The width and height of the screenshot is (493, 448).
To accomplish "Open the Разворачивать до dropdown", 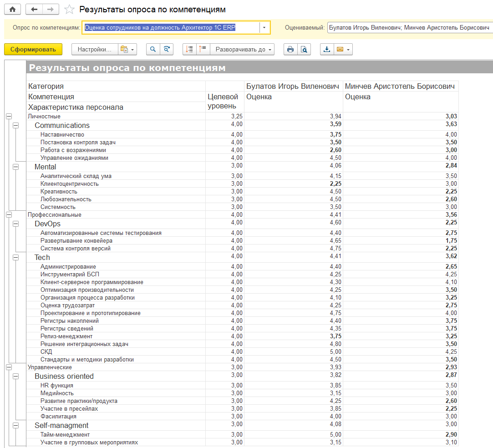I will pyautogui.click(x=244, y=49).
